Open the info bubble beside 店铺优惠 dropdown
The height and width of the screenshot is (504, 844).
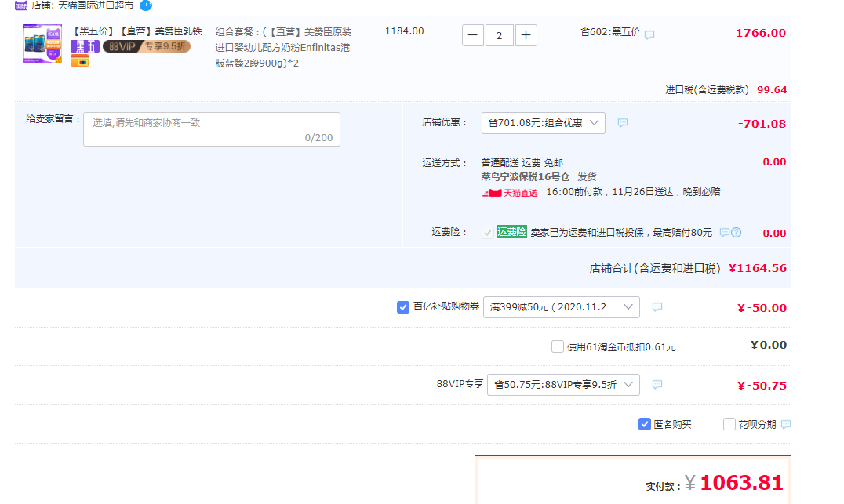623,122
